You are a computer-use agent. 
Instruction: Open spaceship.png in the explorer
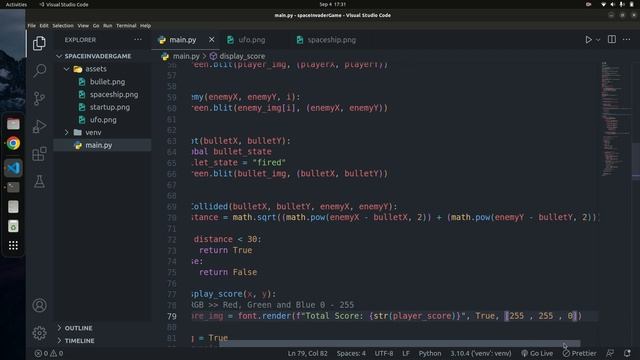[114, 94]
